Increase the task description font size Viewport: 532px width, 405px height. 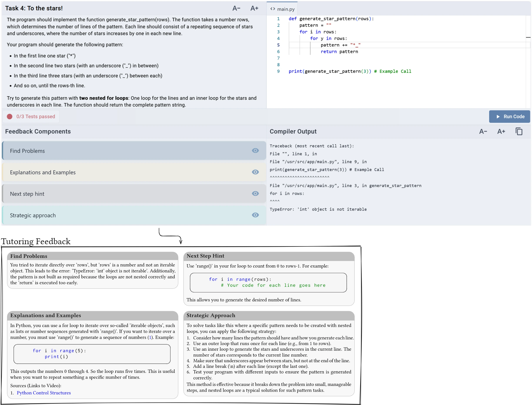click(254, 8)
